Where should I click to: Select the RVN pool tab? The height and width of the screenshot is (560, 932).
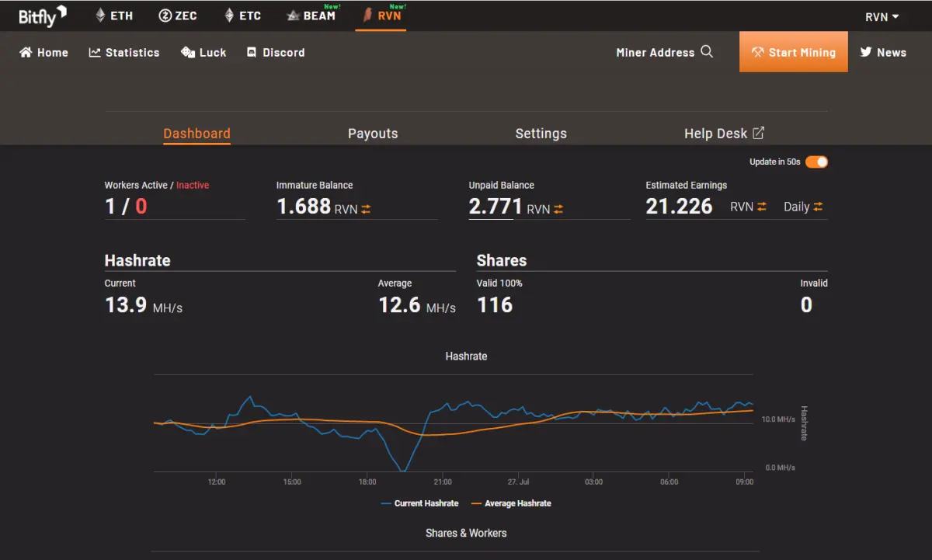click(x=381, y=16)
